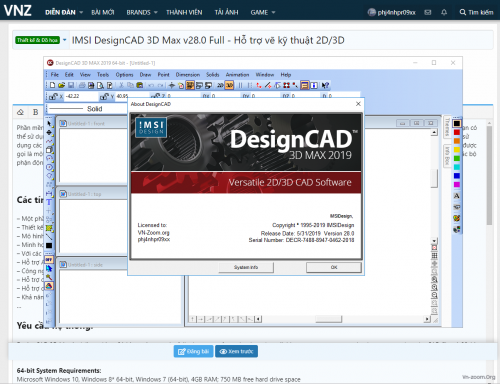Click the New document icon in toolbar
500x384 pixels.
[53, 85]
